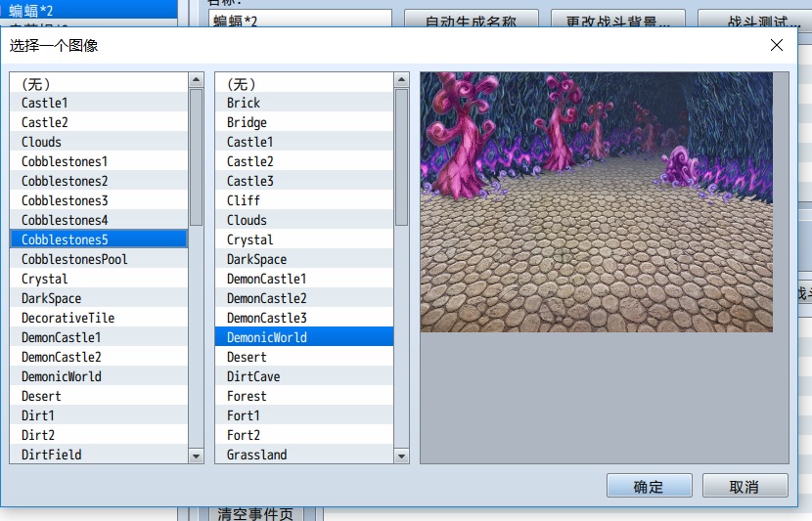Select DecorativeTile in the left list

point(99,318)
